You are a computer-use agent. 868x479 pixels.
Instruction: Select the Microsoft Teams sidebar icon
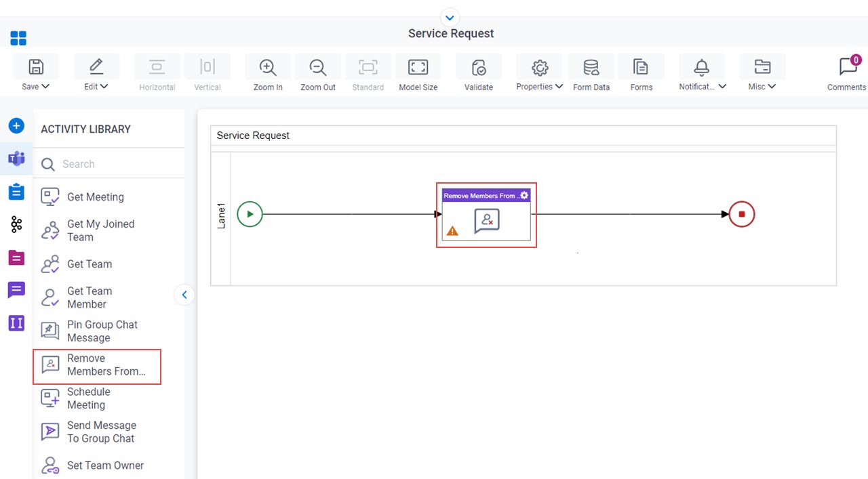click(16, 159)
